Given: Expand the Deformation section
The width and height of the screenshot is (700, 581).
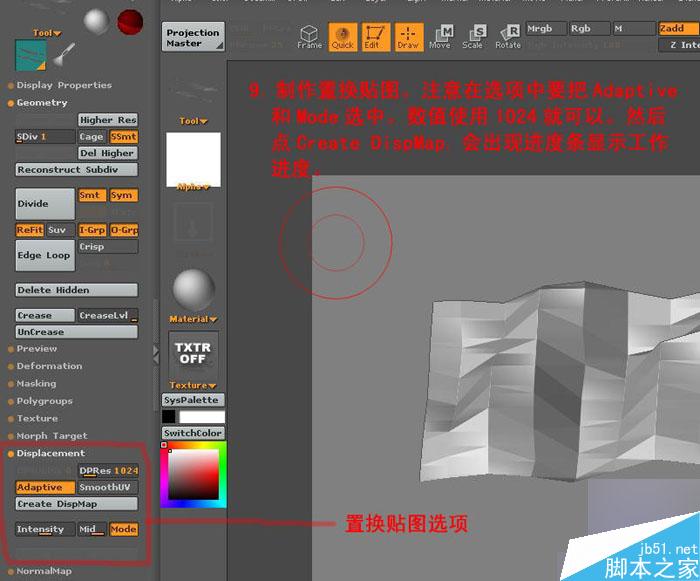Looking at the screenshot, I should (49, 366).
